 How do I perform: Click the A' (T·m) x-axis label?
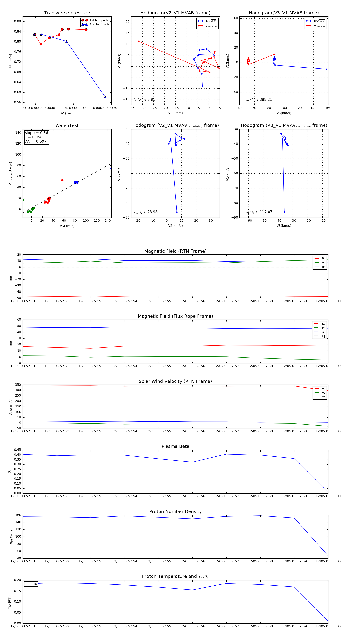point(67,113)
